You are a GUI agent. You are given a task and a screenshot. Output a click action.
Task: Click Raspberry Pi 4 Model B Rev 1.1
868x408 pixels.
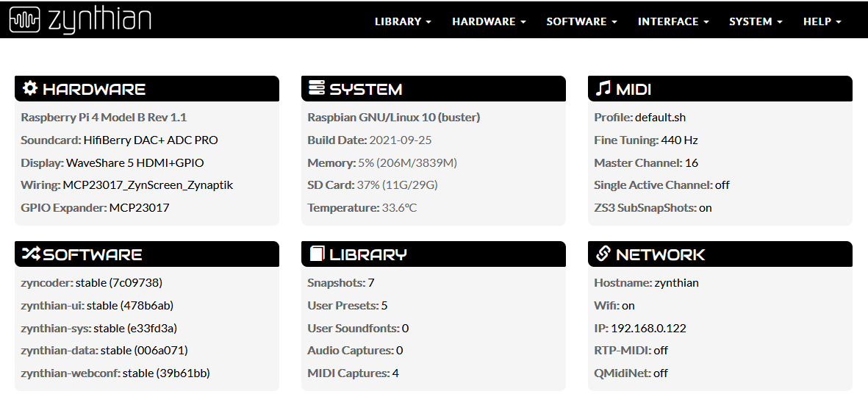click(104, 118)
